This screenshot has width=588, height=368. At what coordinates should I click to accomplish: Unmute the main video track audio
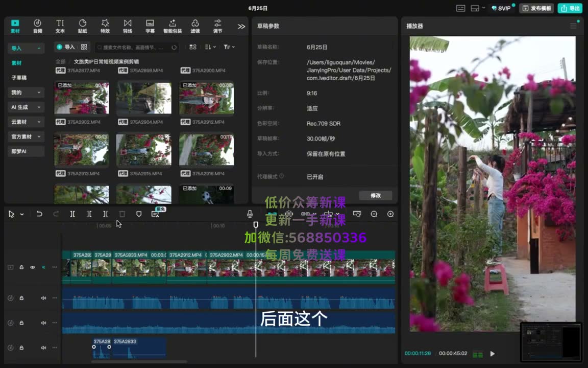(x=43, y=267)
